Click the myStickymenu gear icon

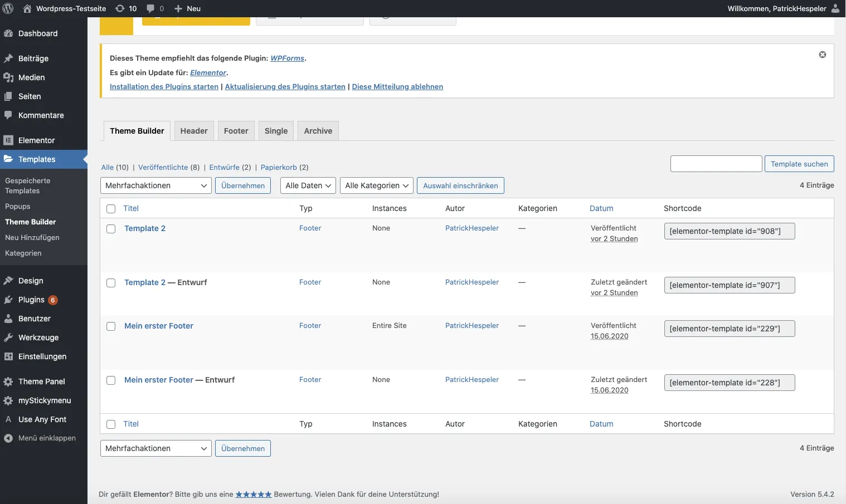tap(8, 400)
